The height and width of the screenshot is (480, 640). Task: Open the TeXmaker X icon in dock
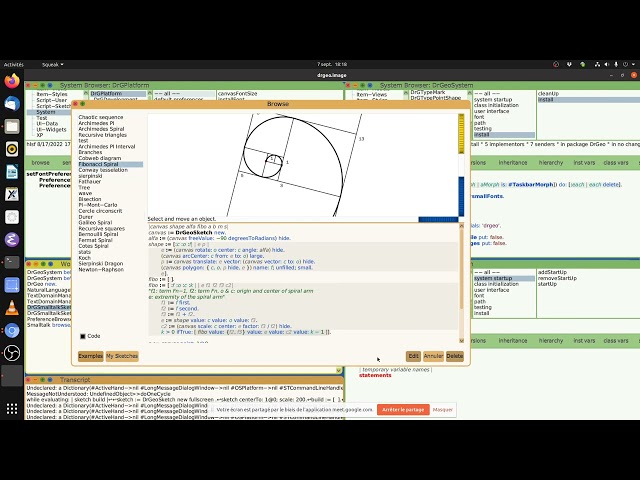point(12,194)
